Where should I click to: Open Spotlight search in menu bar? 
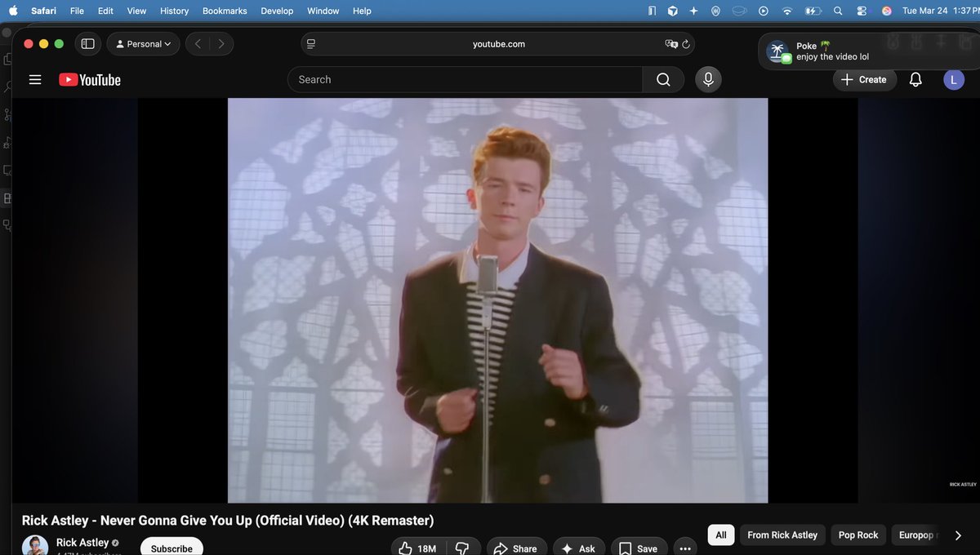click(837, 11)
